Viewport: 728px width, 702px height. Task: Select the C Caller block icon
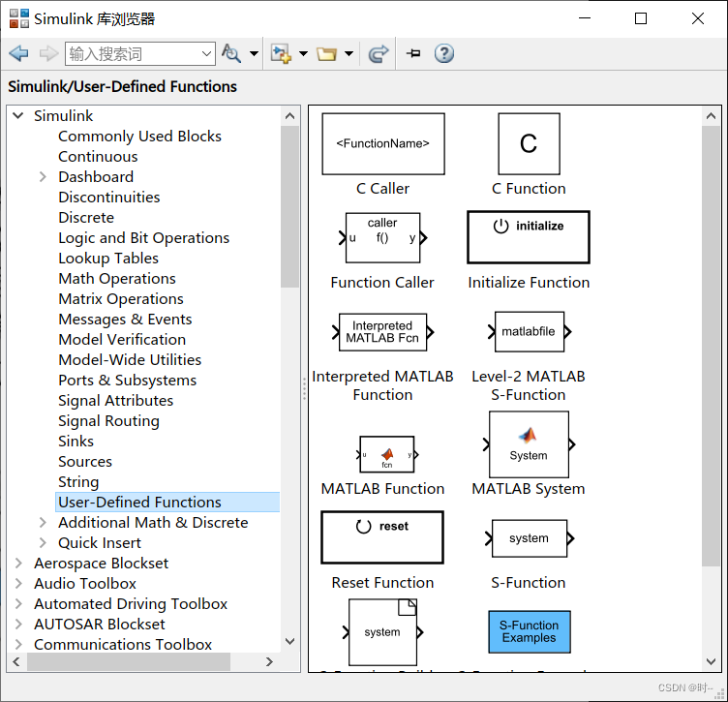point(383,144)
